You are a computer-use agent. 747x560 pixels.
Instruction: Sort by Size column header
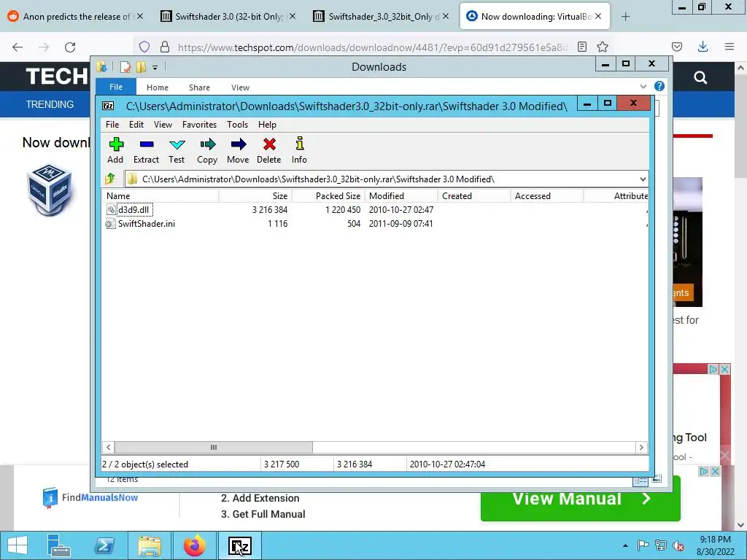255,195
